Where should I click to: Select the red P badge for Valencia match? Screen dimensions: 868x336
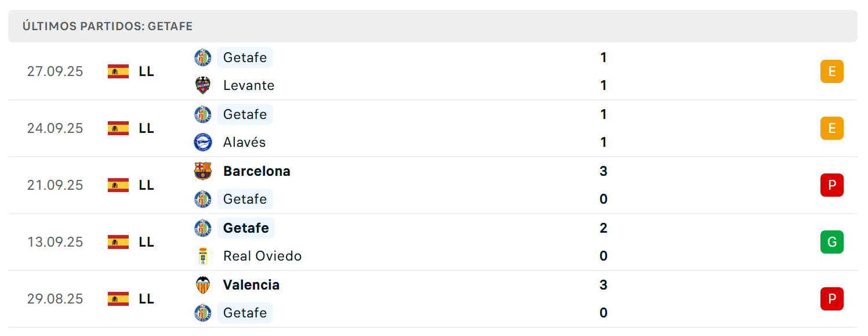(831, 299)
